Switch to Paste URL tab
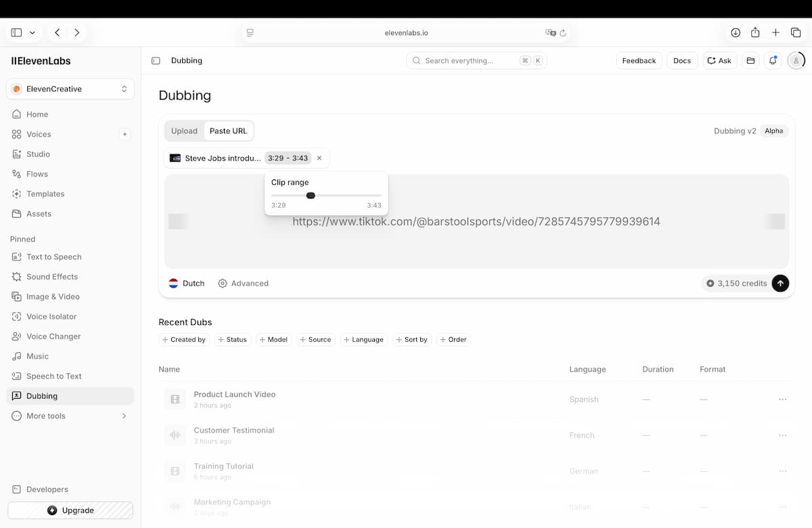The height and width of the screenshot is (528, 812). [x=229, y=131]
